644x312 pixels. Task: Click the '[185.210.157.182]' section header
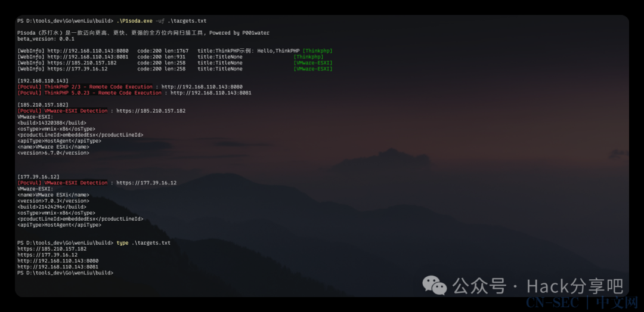click(43, 105)
